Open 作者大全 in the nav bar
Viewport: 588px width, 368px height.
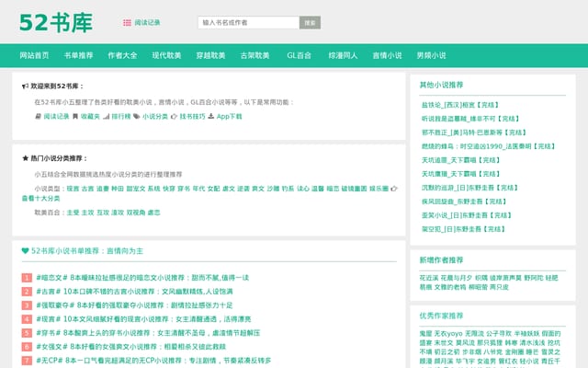pos(122,55)
